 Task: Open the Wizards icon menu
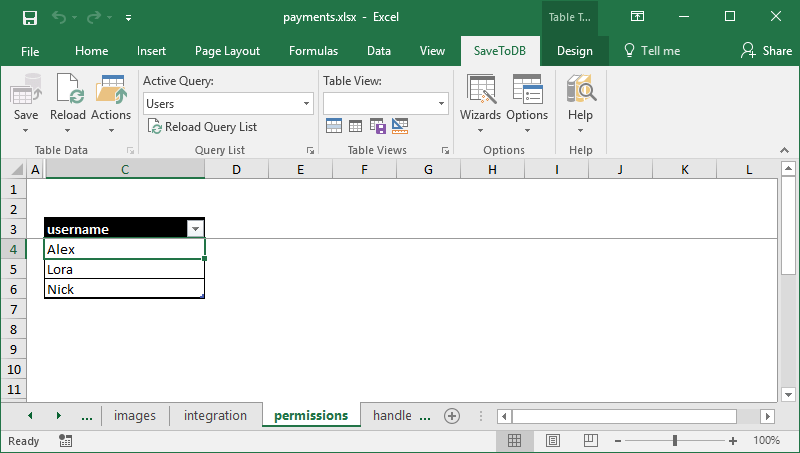481,90
